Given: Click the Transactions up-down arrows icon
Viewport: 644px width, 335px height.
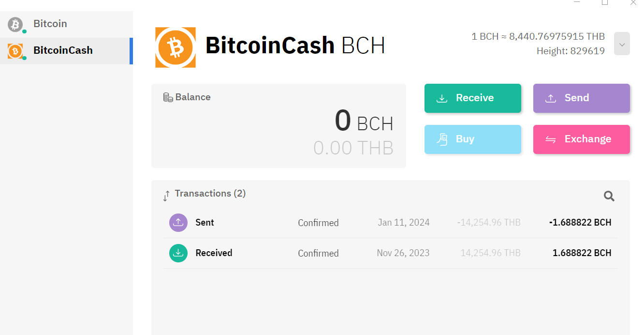Looking at the screenshot, I should [166, 196].
